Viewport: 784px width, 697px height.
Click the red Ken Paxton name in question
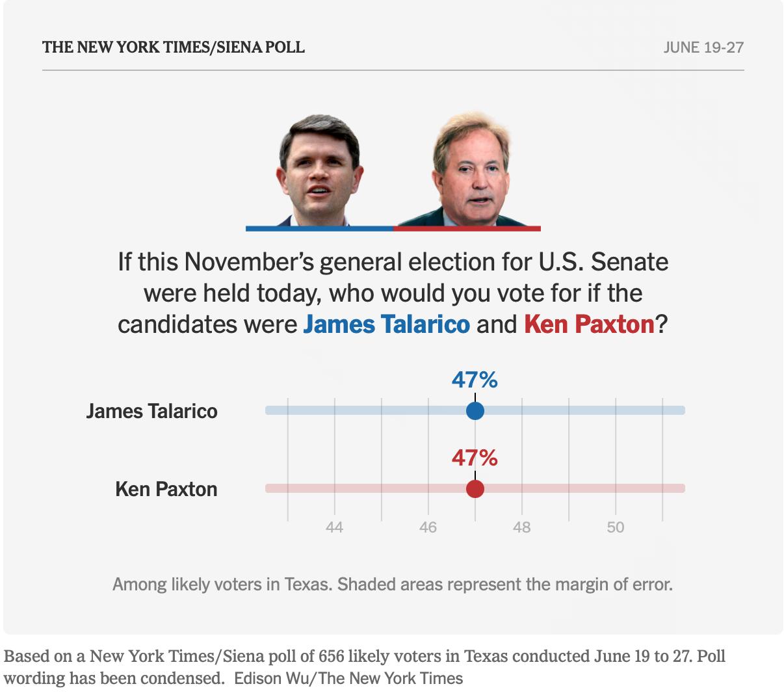click(x=589, y=324)
